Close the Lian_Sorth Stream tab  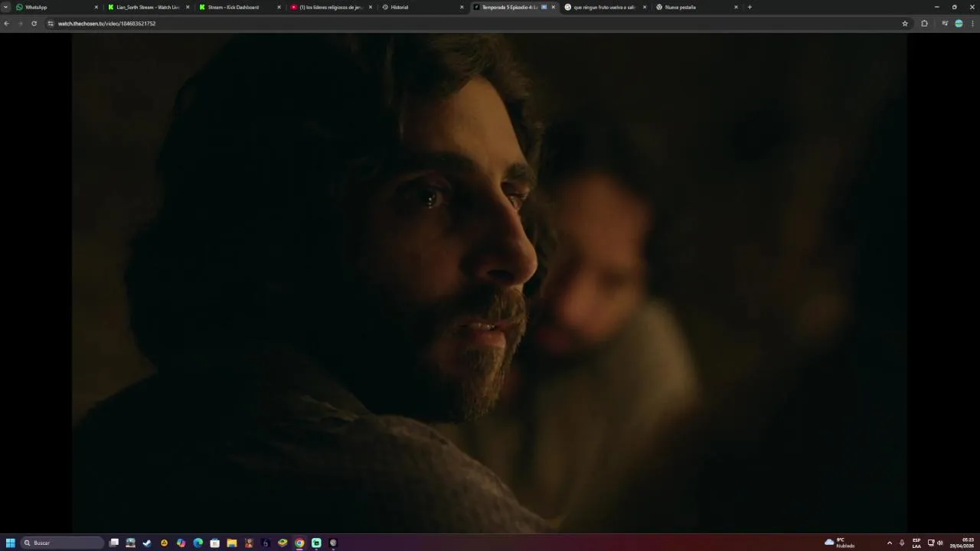click(188, 7)
